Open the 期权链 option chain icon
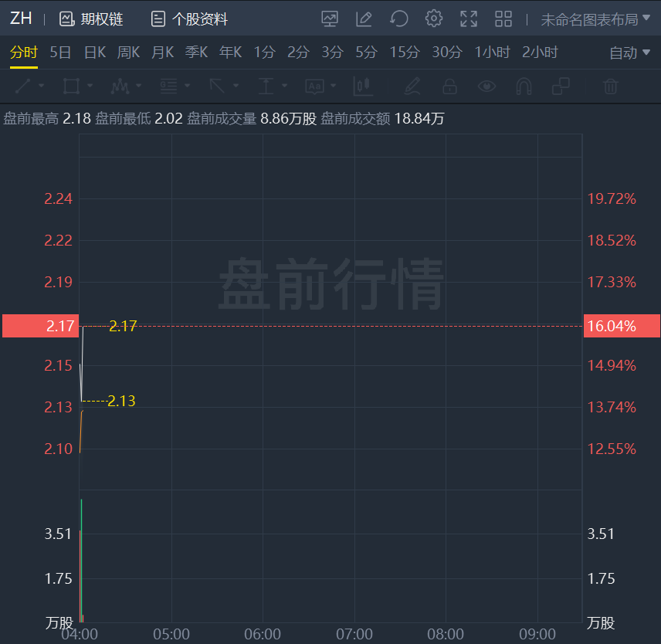Screen dimensions: 661x644 (x=66, y=19)
